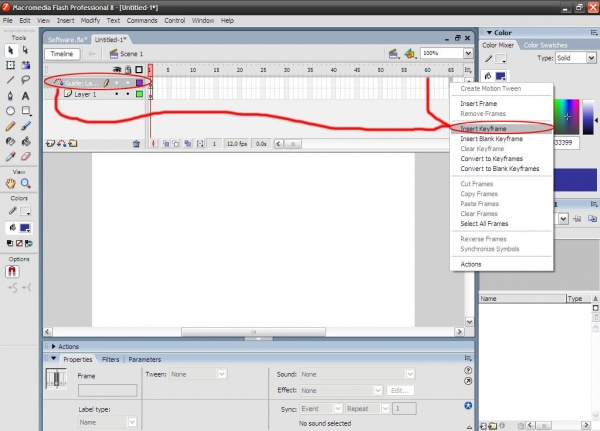Select the Lasso tool
The image size is (600, 431).
pos(25,80)
